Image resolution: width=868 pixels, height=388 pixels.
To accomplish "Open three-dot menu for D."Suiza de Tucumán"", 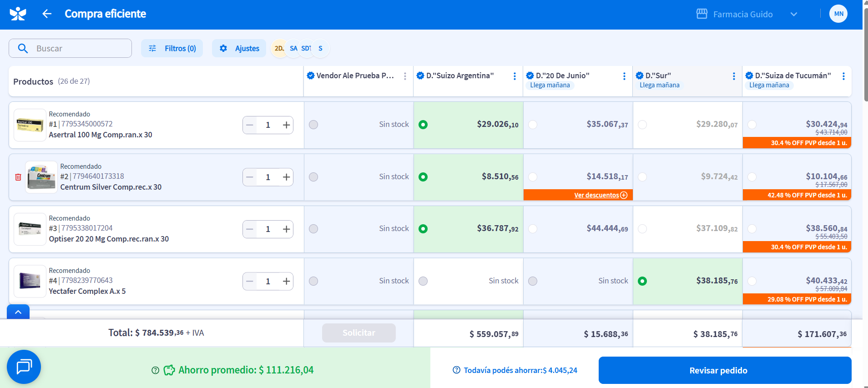I will pos(843,76).
